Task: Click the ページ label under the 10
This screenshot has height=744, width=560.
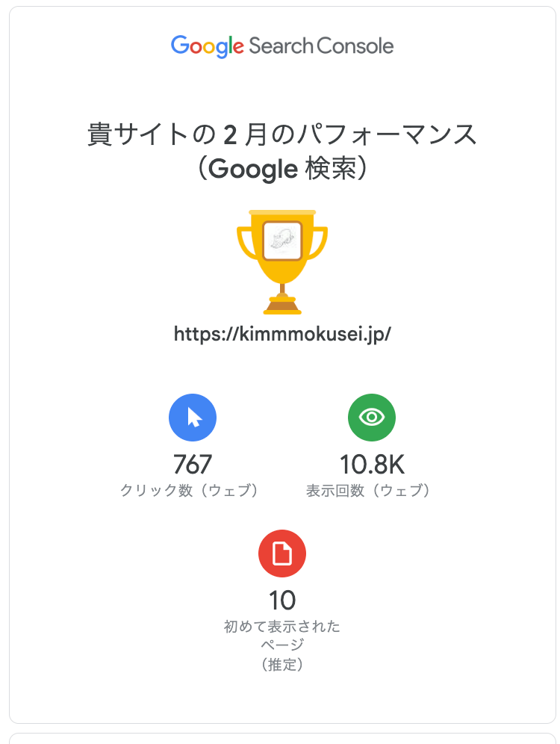Action: click(x=282, y=645)
